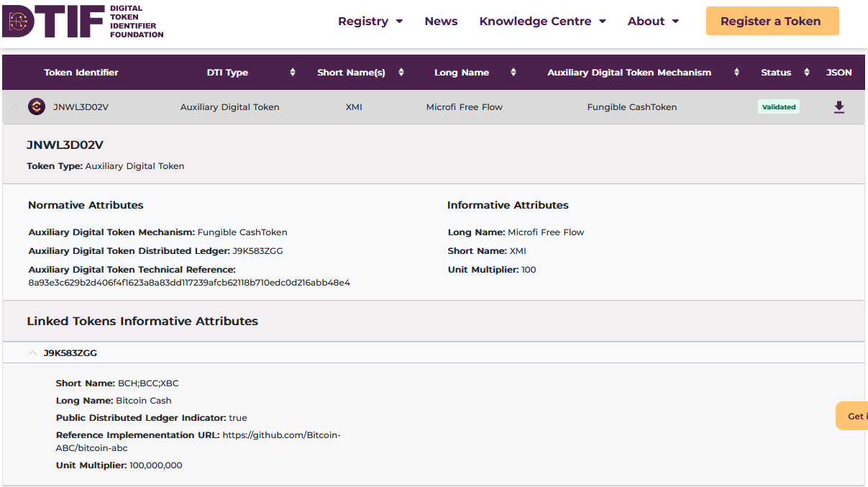Click the JSON column header
868x487 pixels.
point(839,73)
